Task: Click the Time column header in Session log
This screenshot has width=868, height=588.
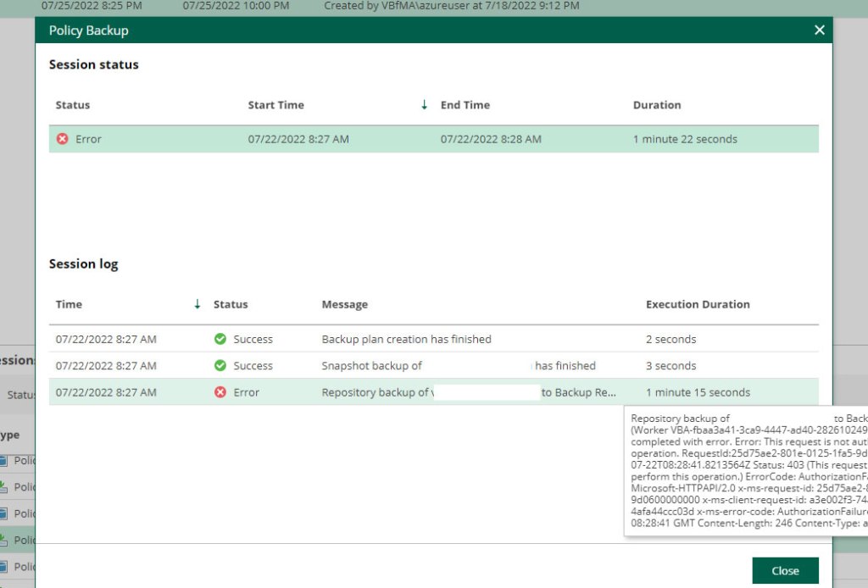Action: 69,304
